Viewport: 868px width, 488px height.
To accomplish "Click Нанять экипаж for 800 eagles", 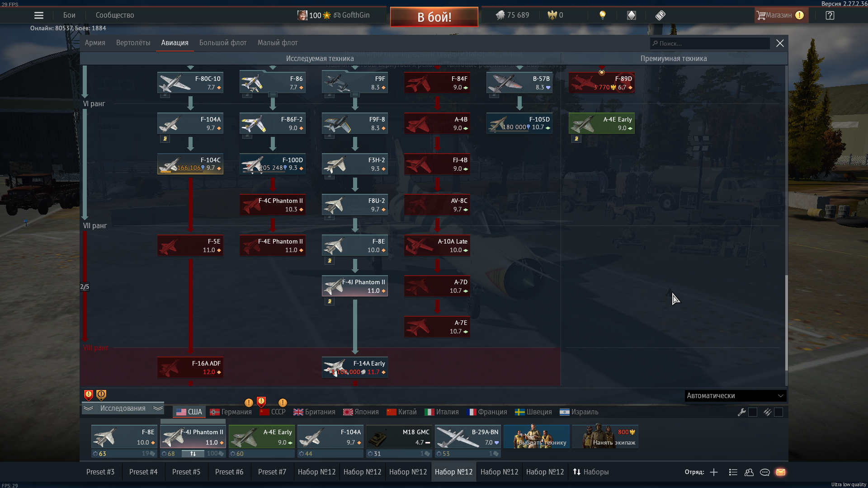I will click(x=605, y=436).
